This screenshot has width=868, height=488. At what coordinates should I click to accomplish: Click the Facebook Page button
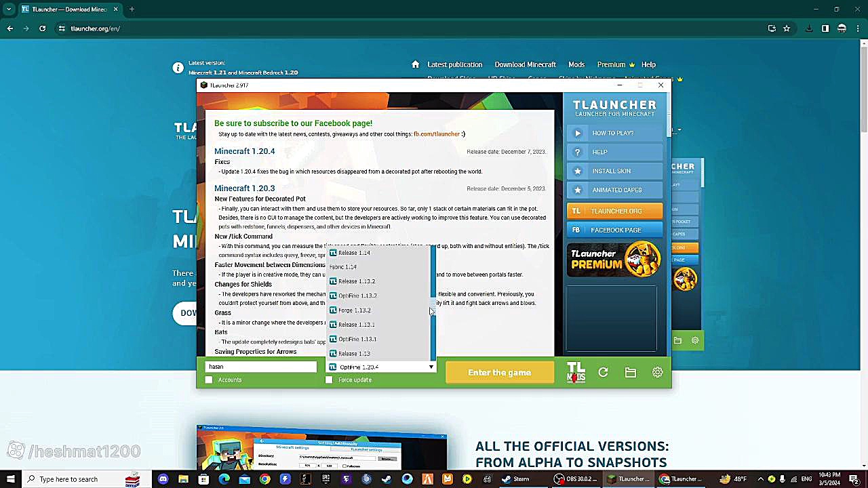[614, 230]
